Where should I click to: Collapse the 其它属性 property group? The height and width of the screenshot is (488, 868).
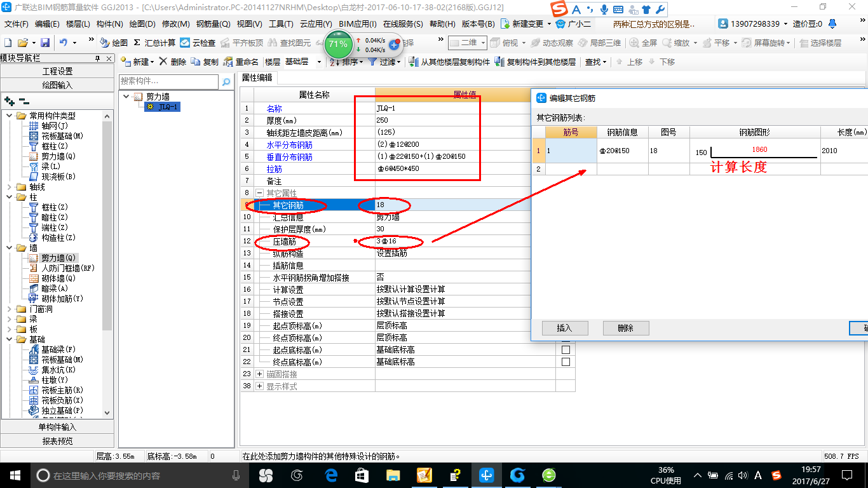pyautogui.click(x=259, y=193)
